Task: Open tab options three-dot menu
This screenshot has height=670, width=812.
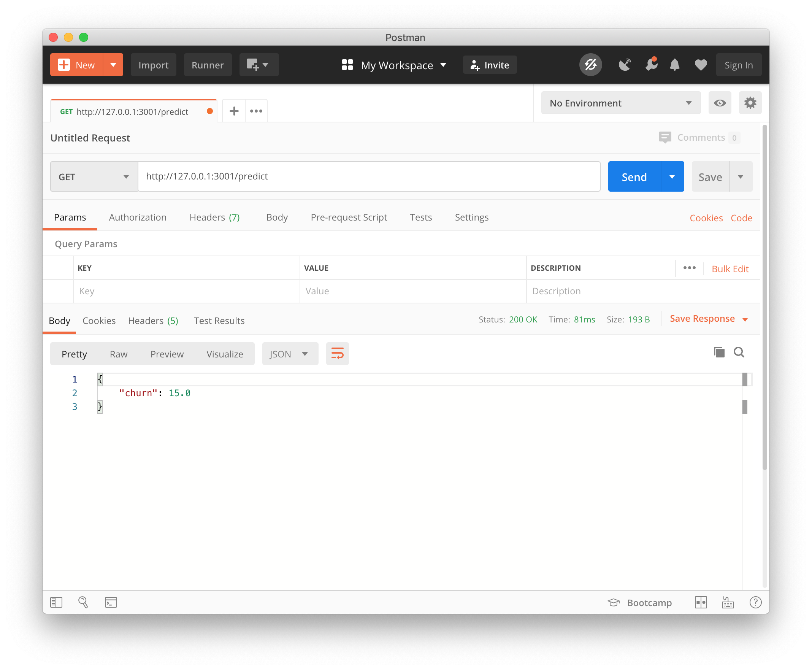Action: point(256,111)
